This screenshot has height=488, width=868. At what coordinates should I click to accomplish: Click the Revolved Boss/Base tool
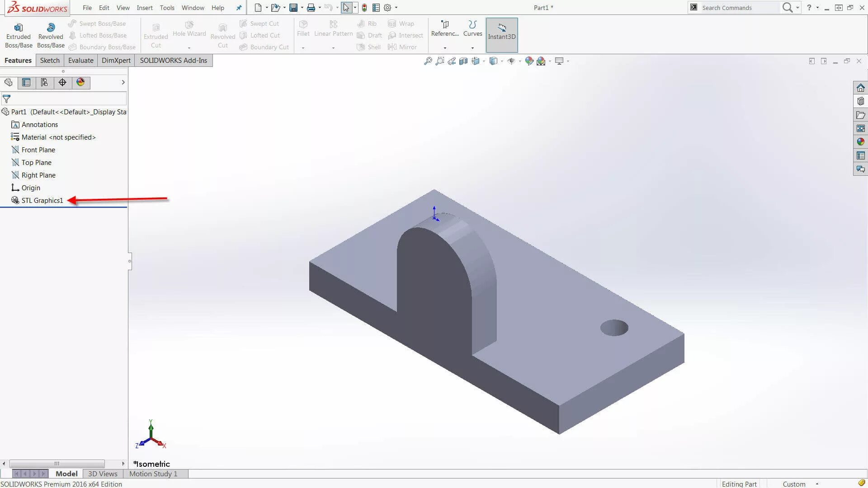click(x=51, y=35)
